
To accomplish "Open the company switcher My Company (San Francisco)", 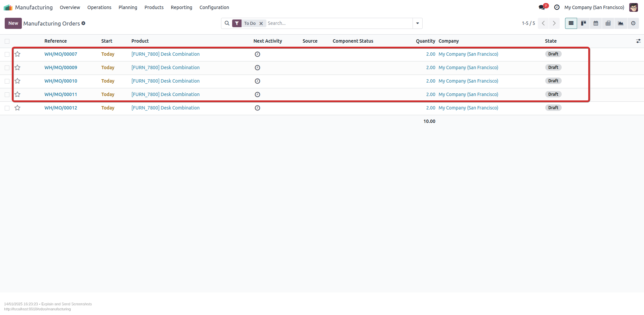I will point(594,7).
